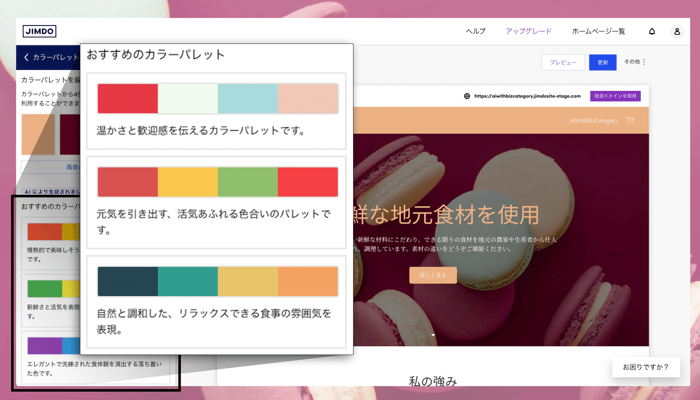Image resolution: width=700 pixels, height=400 pixels.
Task: Open ヘルプ in the top navigation
Action: 475,31
